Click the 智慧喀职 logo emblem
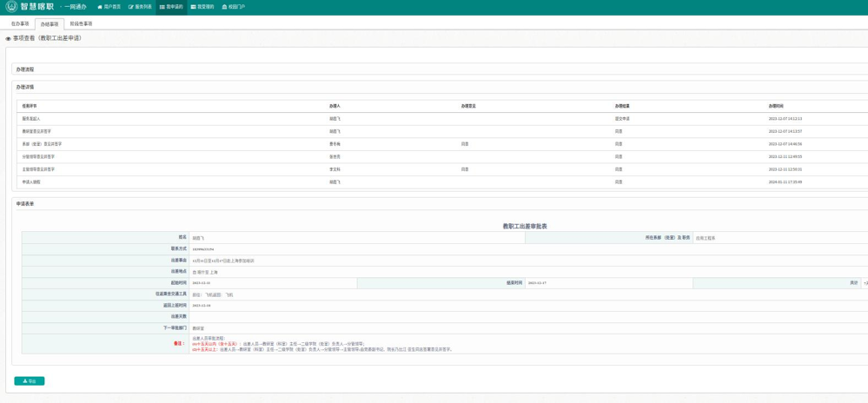The image size is (868, 403). pos(11,6)
